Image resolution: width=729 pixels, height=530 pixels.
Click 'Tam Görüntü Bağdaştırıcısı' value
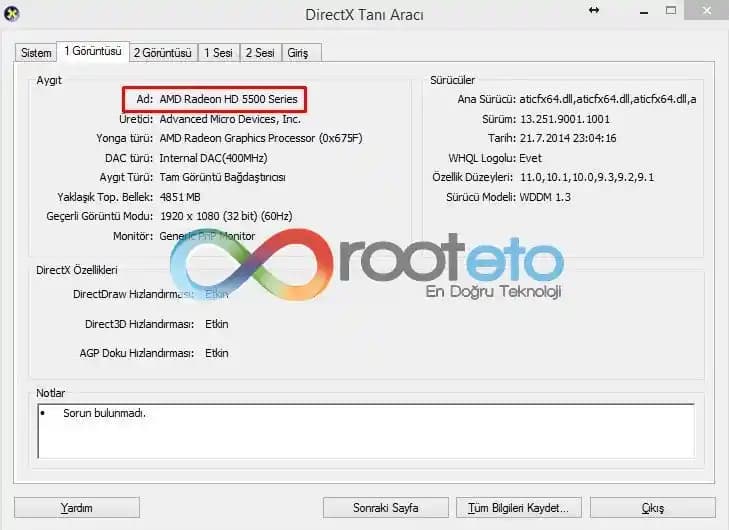click(223, 177)
